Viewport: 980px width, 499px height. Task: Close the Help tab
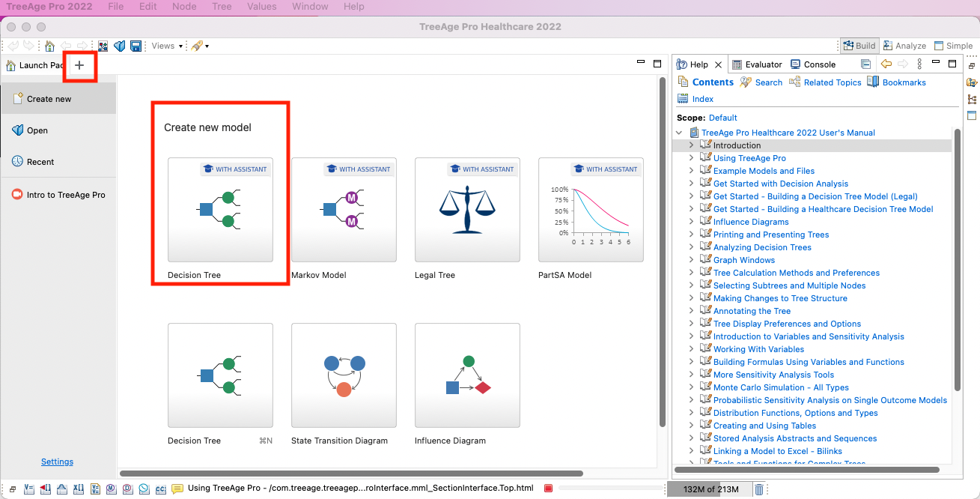719,65
